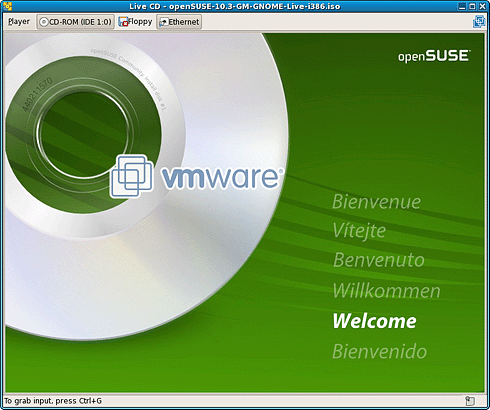Select the Benvenuto language option
The height and width of the screenshot is (410, 490).
(x=379, y=260)
